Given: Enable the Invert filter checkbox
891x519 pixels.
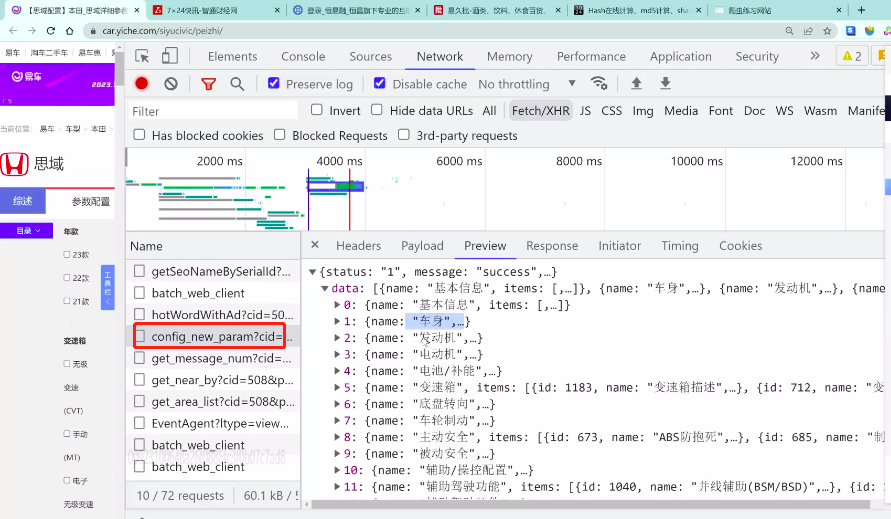Looking at the screenshot, I should [x=317, y=110].
